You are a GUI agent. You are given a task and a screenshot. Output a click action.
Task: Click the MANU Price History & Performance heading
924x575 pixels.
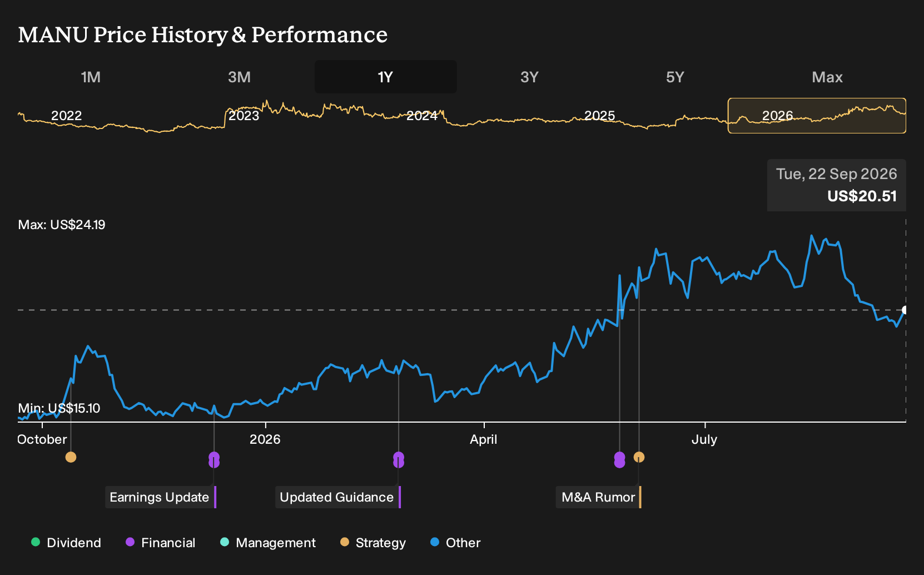(203, 34)
